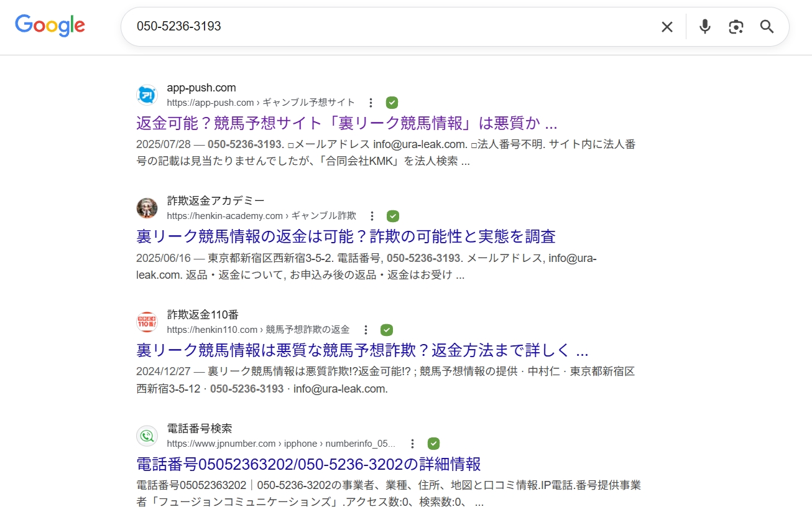This screenshot has width=812, height=522.
Task: Open 裏リーク競馬情報の返金は可能 result link
Action: pos(345,236)
